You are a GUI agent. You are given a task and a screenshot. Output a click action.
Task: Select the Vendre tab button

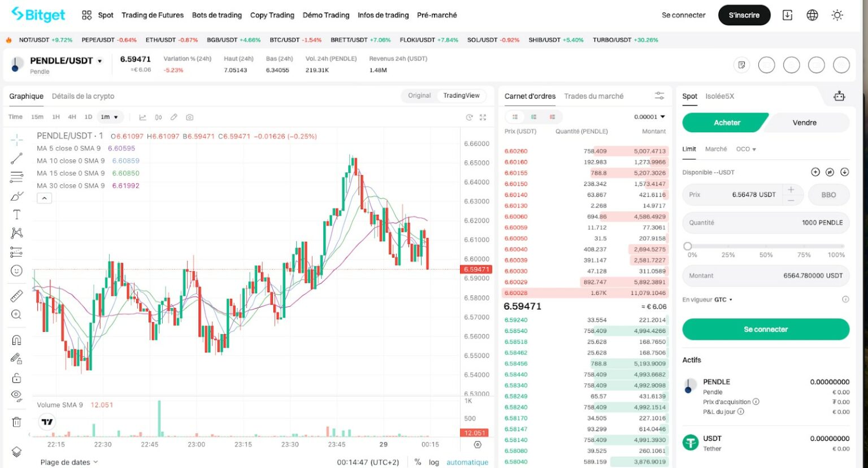pyautogui.click(x=805, y=123)
